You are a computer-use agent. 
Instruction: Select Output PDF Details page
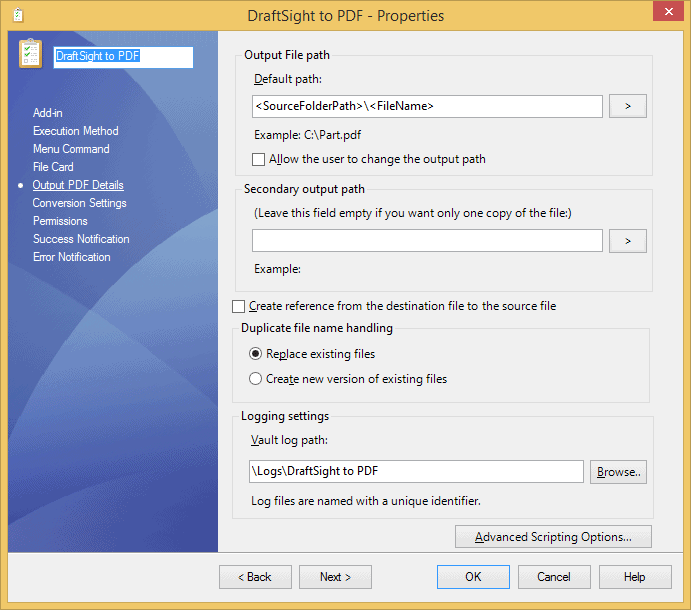(x=78, y=185)
